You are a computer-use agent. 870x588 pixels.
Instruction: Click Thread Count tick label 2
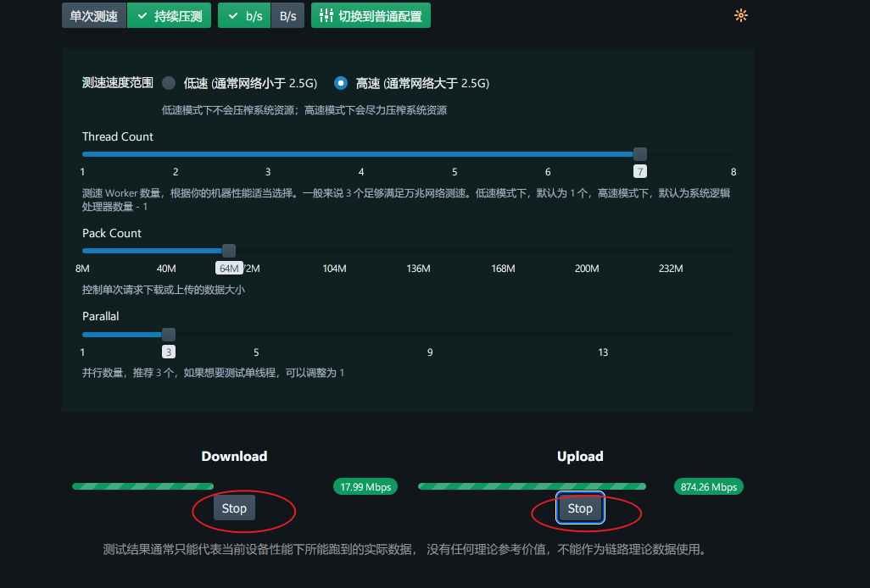point(176,172)
